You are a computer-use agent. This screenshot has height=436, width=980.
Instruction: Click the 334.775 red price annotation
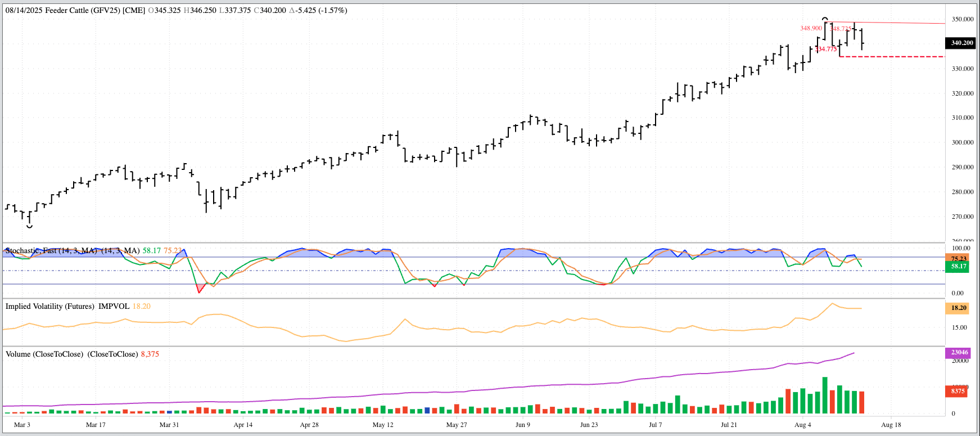pyautogui.click(x=826, y=50)
